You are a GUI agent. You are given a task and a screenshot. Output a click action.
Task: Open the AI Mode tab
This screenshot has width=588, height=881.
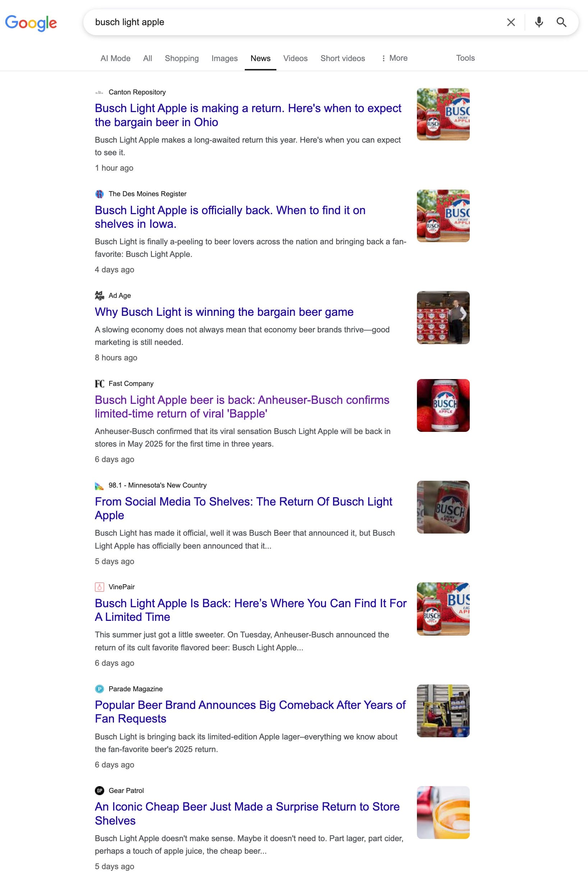pyautogui.click(x=115, y=58)
